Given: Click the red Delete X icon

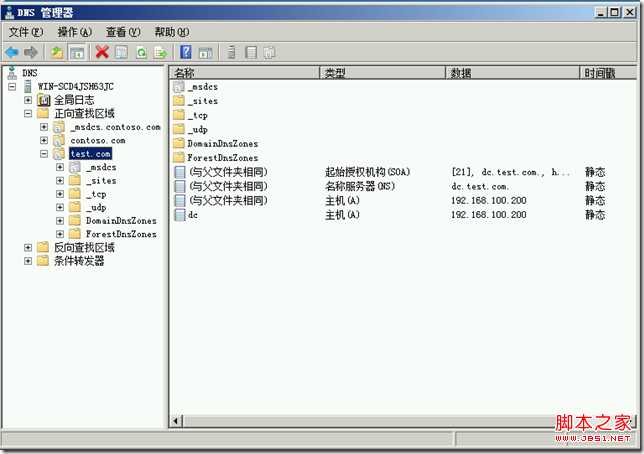Looking at the screenshot, I should 102,52.
